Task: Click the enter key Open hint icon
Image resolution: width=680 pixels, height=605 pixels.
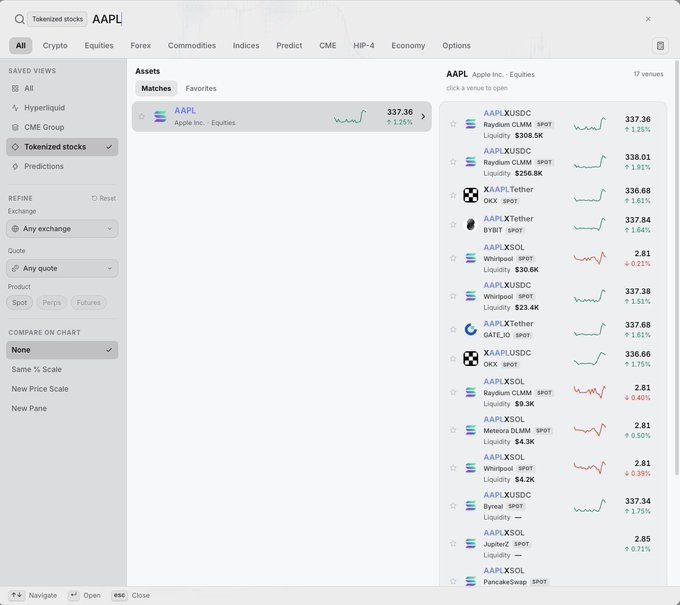Action: click(74, 595)
